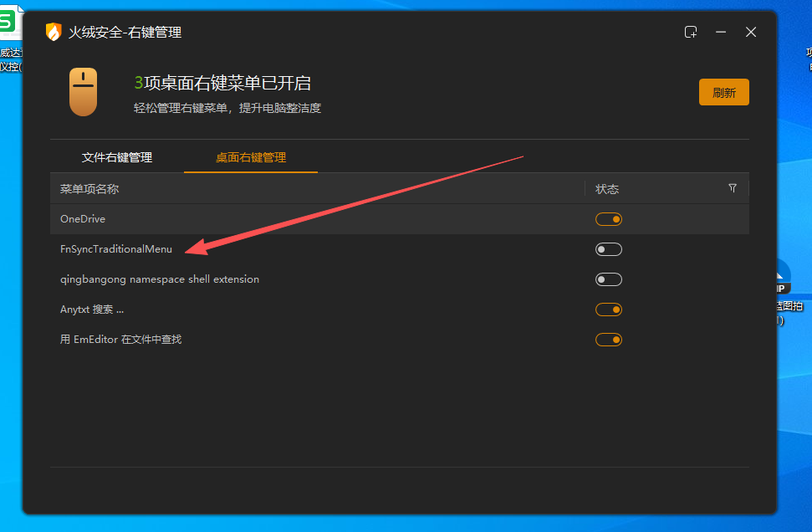Viewport: 812px width, 532px height.
Task: Select qingbangong namespace shell extension text
Action: tap(160, 279)
